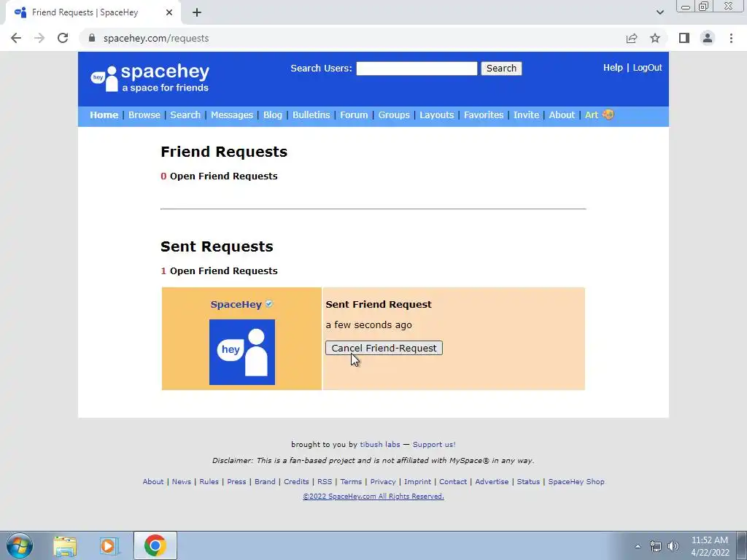Click the Search Users text field
Screen dimensions: 747x560
(x=417, y=68)
